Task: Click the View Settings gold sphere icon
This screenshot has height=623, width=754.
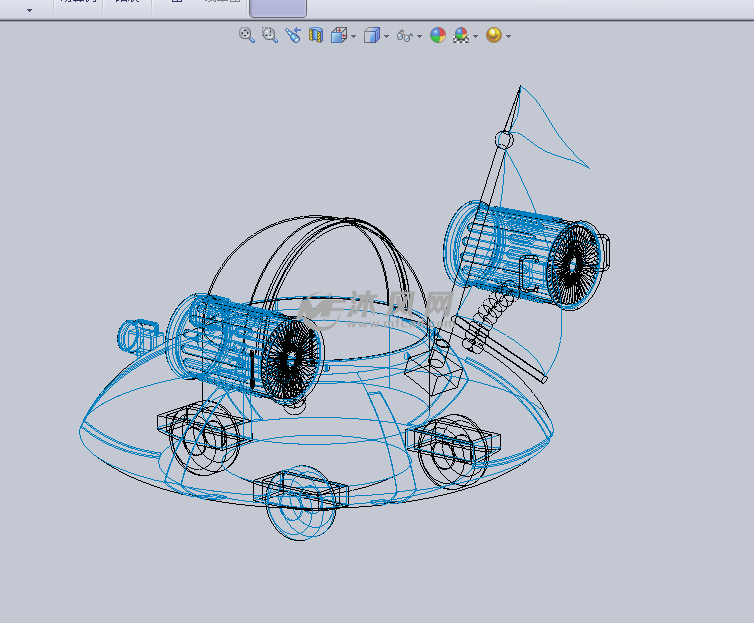Action: tap(493, 35)
